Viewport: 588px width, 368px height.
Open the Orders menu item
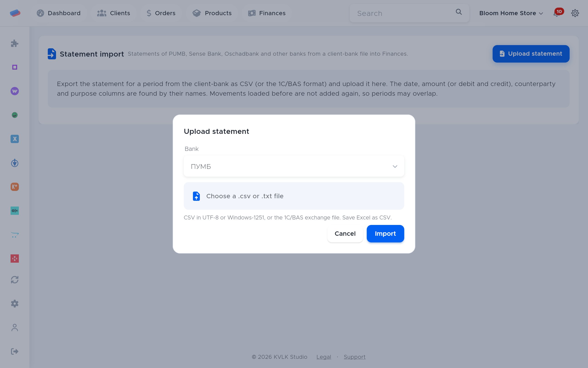coord(161,13)
